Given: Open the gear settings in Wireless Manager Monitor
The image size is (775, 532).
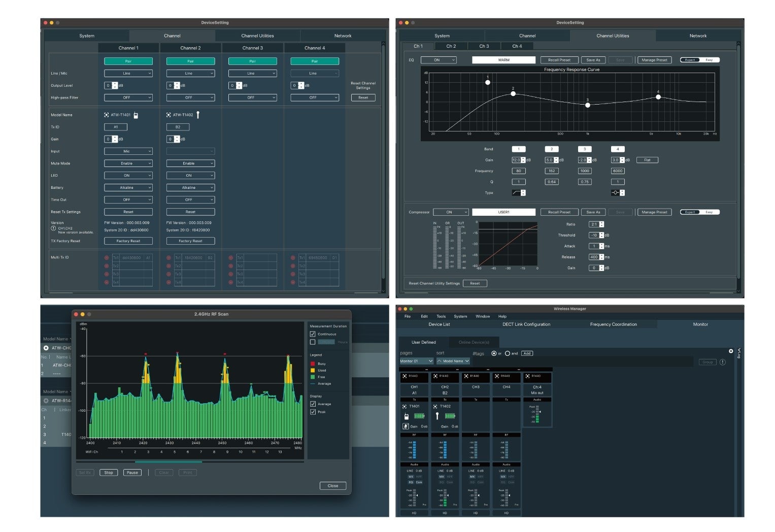Looking at the screenshot, I should [731, 351].
